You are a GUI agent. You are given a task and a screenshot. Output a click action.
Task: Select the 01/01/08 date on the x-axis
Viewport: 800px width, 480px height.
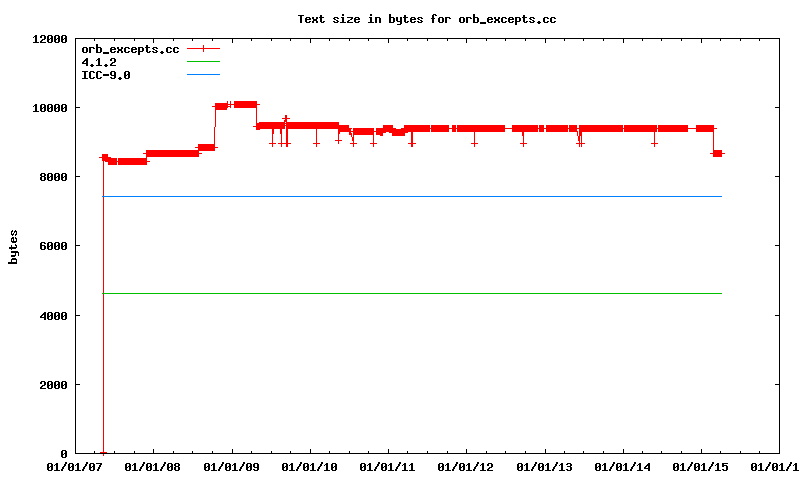(154, 467)
